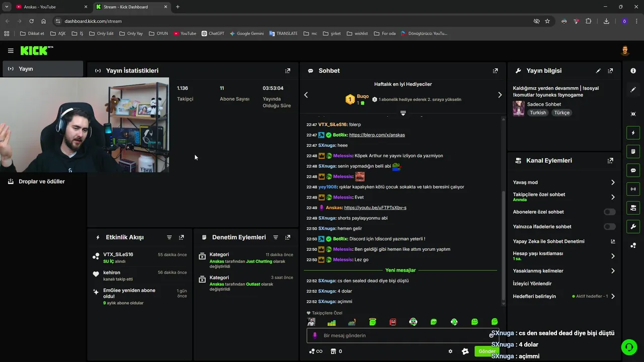Switch to Anskas - YouTube browser tab
The height and width of the screenshot is (362, 644).
(x=50, y=7)
